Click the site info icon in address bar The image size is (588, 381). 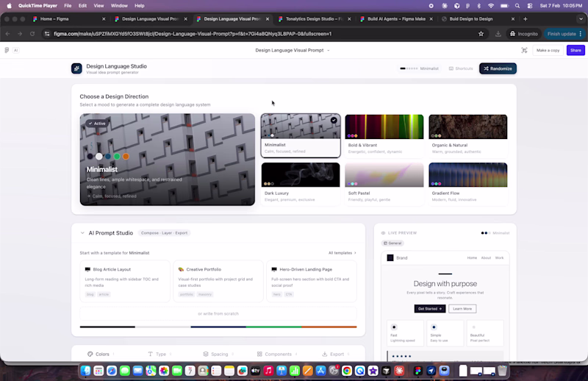point(47,34)
